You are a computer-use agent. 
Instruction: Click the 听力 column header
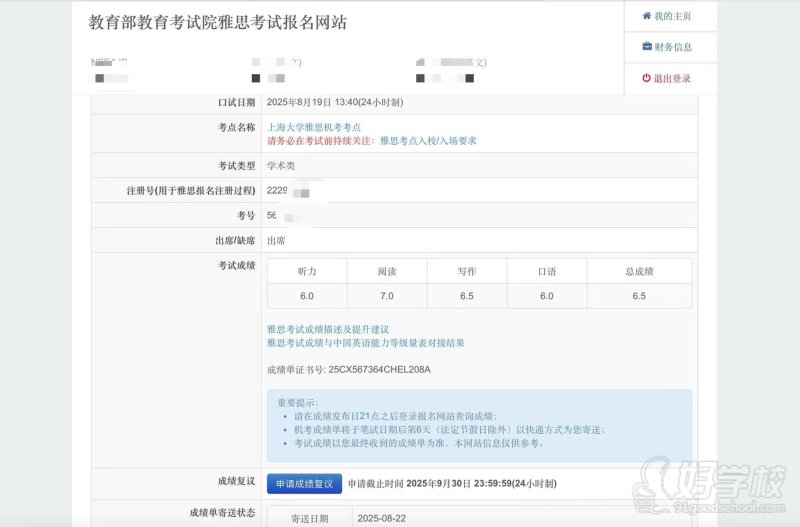307,271
